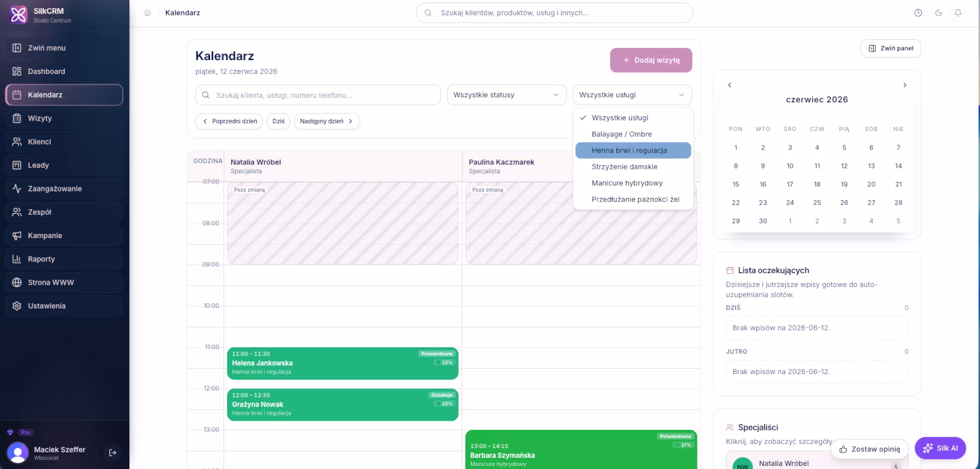This screenshot has width=980, height=469.
Task: Open Raporty in the sidebar
Action: click(64, 259)
